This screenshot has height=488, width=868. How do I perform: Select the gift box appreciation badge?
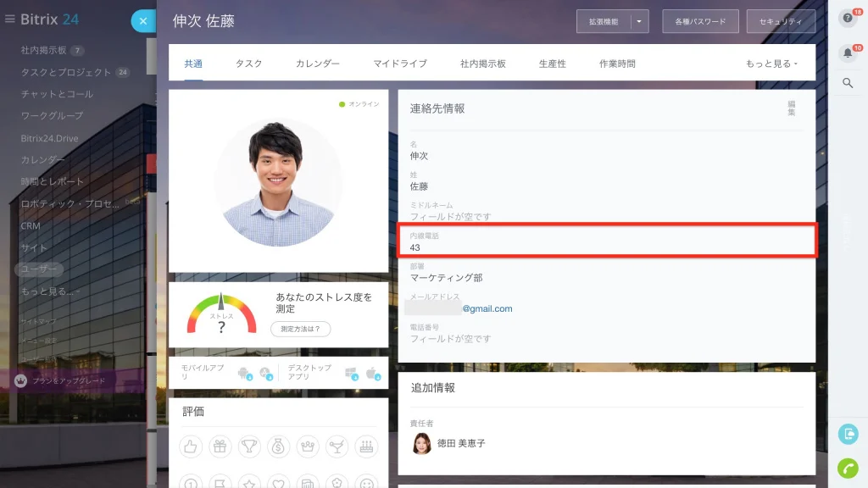(220, 446)
